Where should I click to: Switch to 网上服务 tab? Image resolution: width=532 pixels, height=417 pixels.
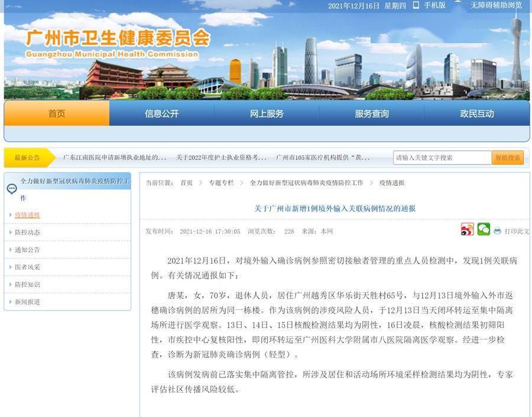267,114
